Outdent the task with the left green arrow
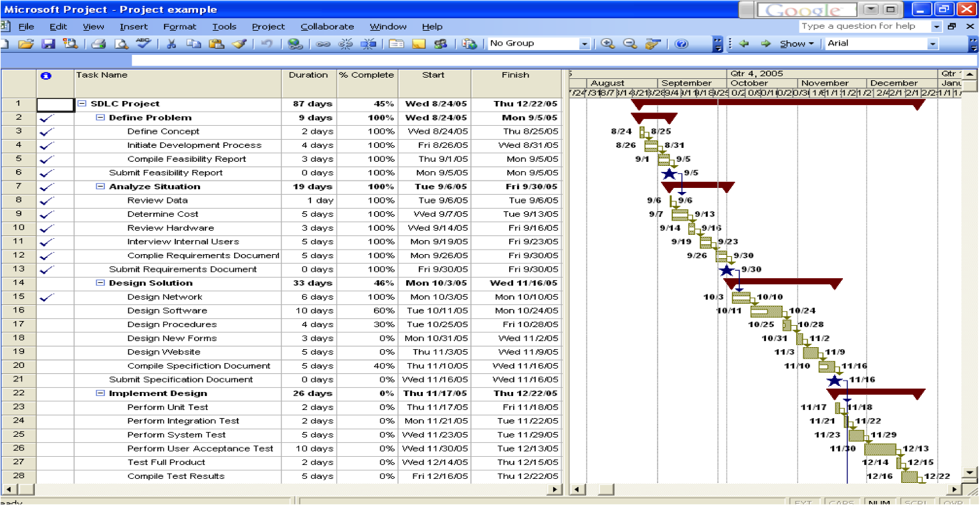The height and width of the screenshot is (505, 980). [744, 43]
